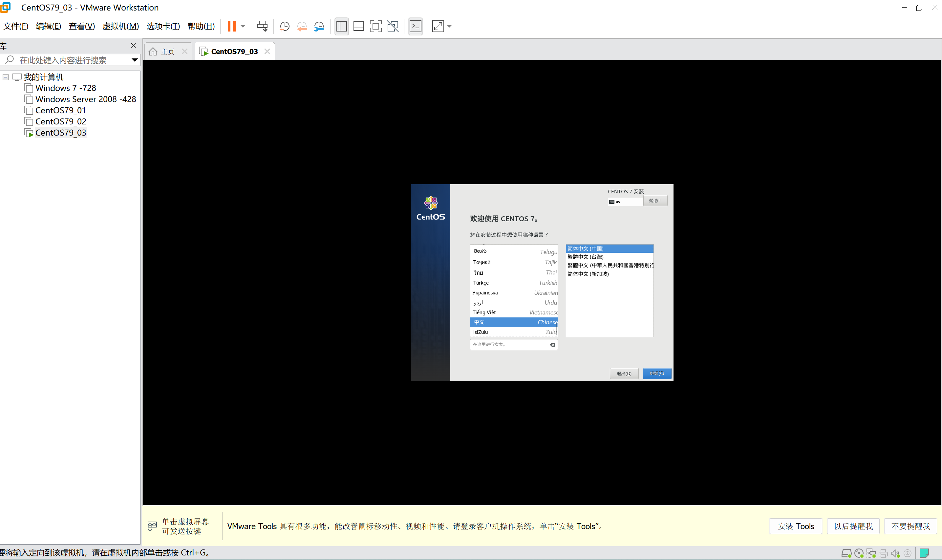This screenshot has width=942, height=560.
Task: Select Ukrainian in the language list
Action: click(x=514, y=292)
